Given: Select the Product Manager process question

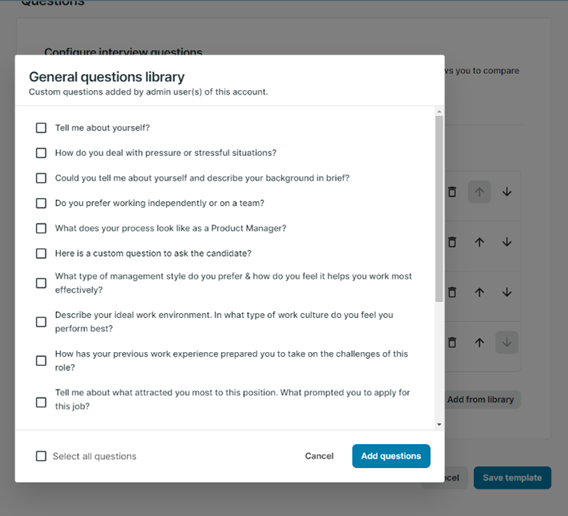Looking at the screenshot, I should 41,228.
